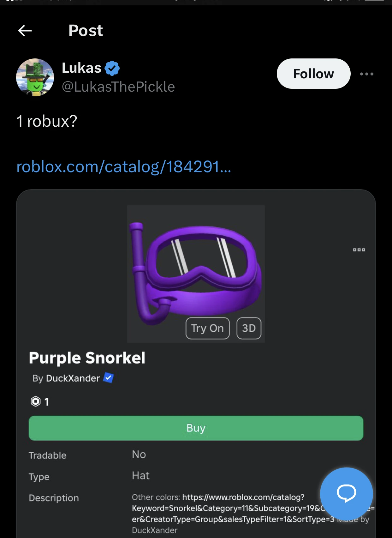Click the back arrow to leave the post
The image size is (392, 538).
tap(25, 30)
